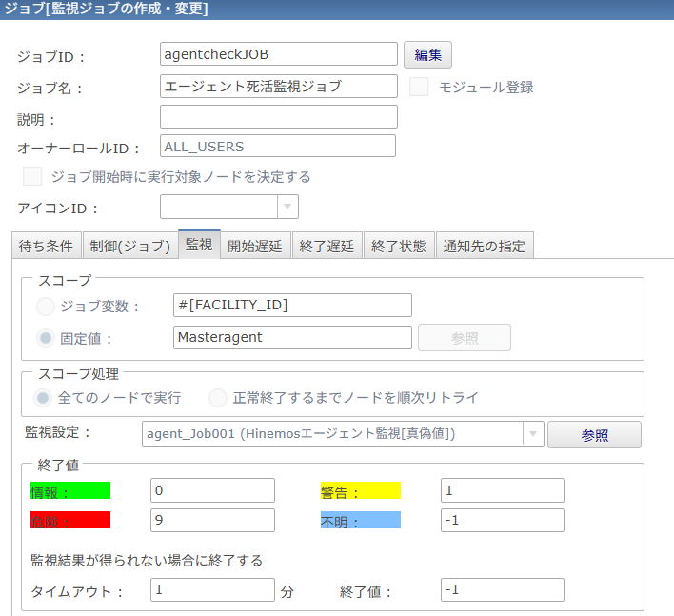Click the 編集 button next to Job ID
The width and height of the screenshot is (674, 616).
pos(427,54)
